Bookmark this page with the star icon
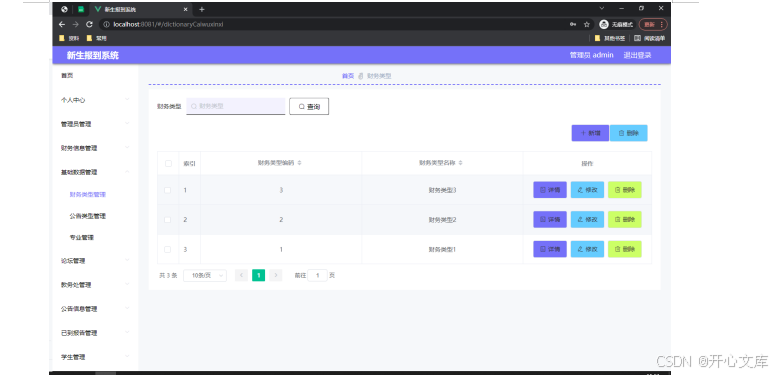Viewport: 775px width, 375px height. click(587, 24)
